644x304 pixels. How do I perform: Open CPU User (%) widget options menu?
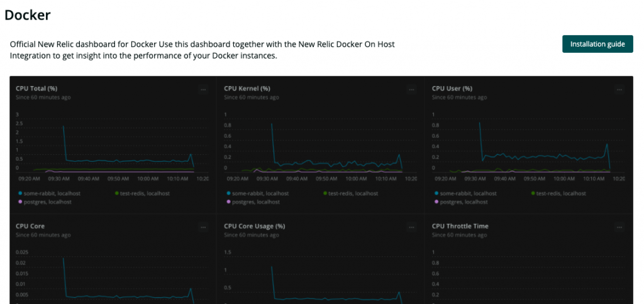(619, 89)
